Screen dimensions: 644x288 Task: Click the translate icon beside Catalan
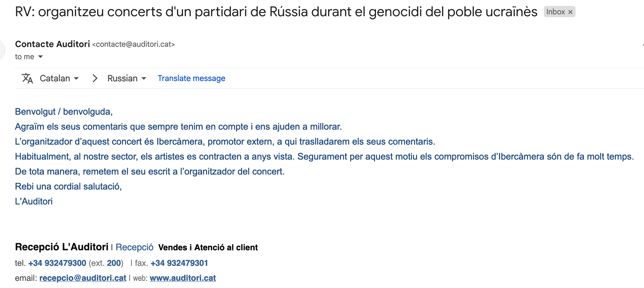[27, 78]
